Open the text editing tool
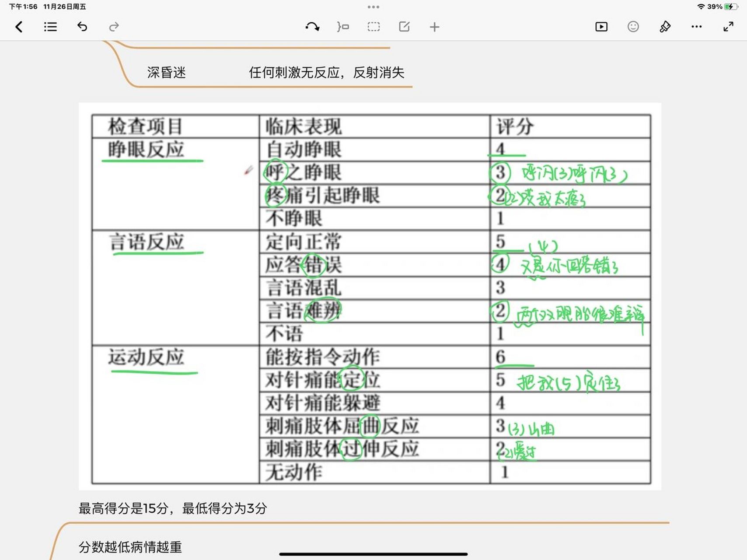Screen dimensions: 747x560 pos(404,27)
